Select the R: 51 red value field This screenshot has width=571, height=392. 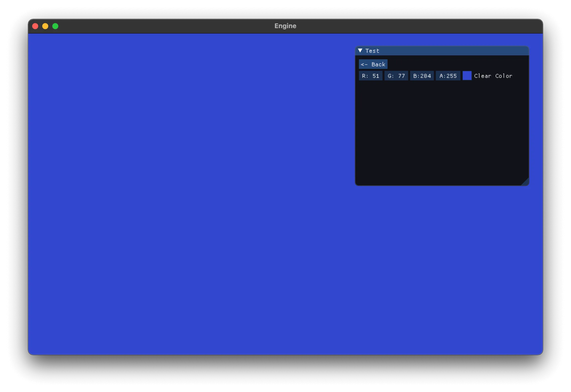point(370,76)
